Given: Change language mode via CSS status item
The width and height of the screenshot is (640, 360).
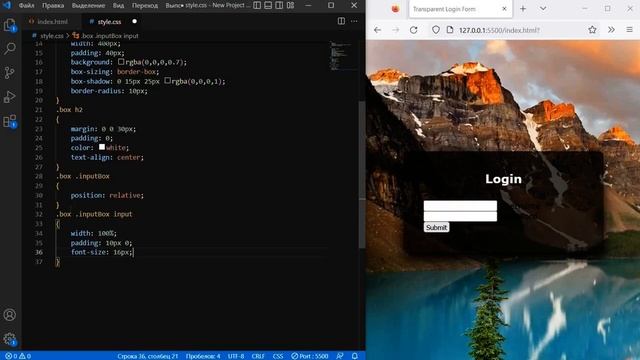Looking at the screenshot, I should pyautogui.click(x=278, y=356).
